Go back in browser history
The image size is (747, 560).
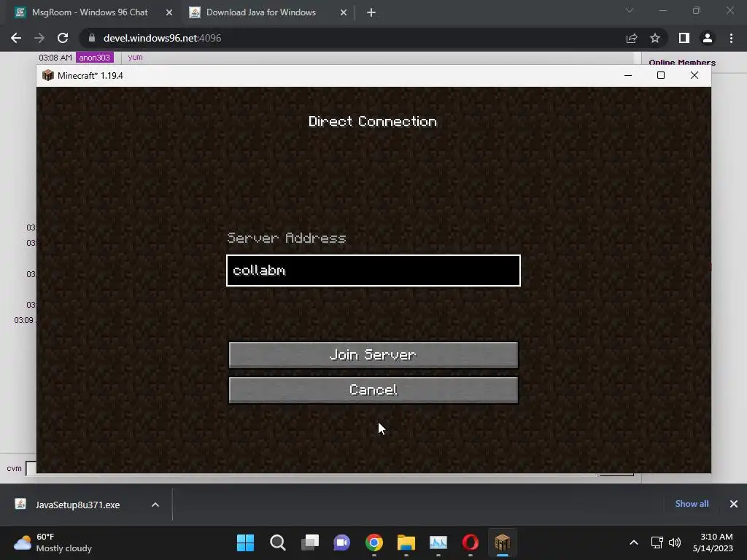pyautogui.click(x=16, y=38)
